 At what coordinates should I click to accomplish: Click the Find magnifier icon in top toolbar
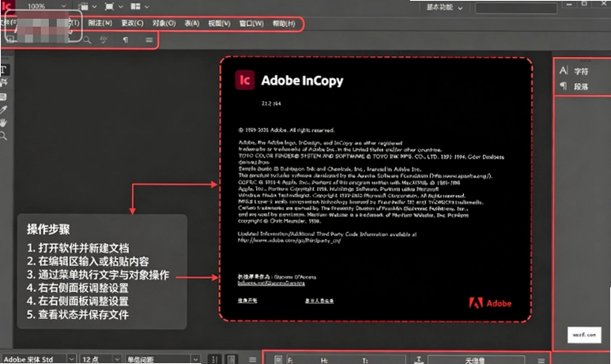click(87, 39)
